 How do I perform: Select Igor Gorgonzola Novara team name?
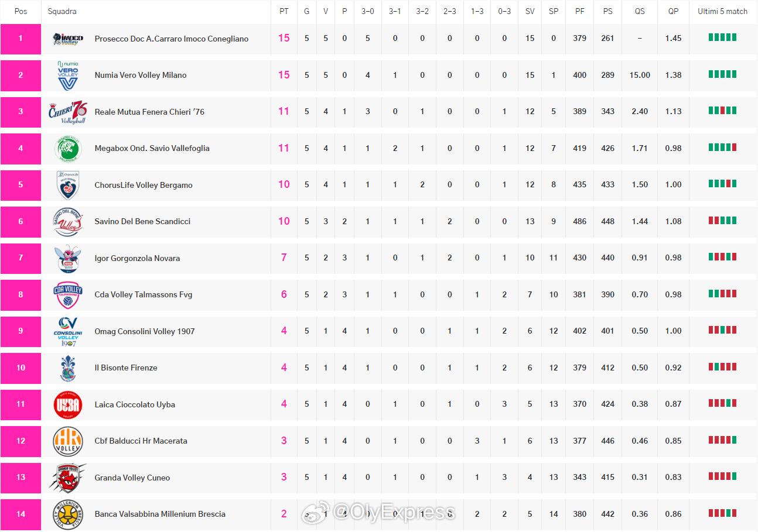(x=138, y=259)
